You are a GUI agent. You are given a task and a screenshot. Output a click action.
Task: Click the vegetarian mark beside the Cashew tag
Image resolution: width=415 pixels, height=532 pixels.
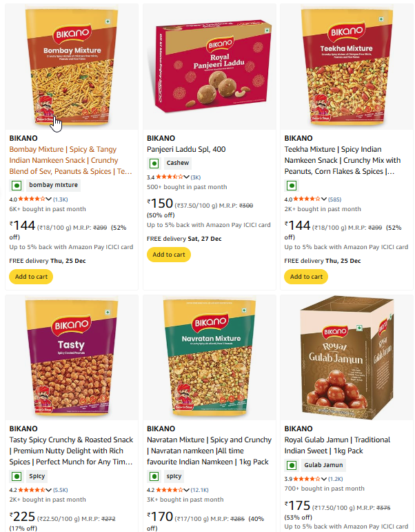(154, 164)
